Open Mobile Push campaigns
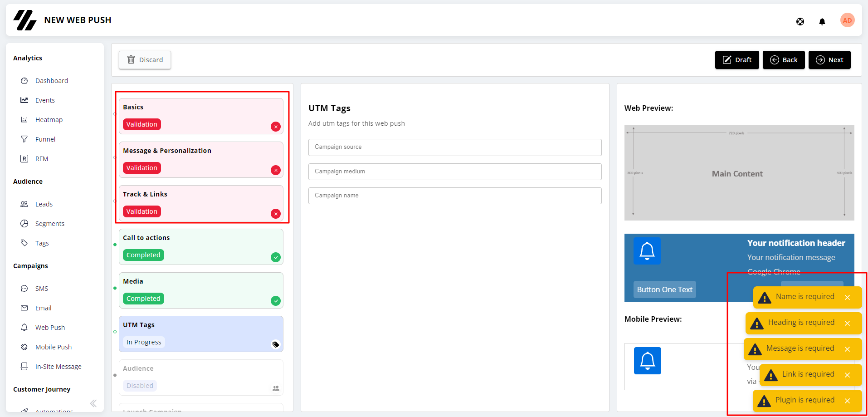Screen dimensions: 868x417 (x=54, y=347)
